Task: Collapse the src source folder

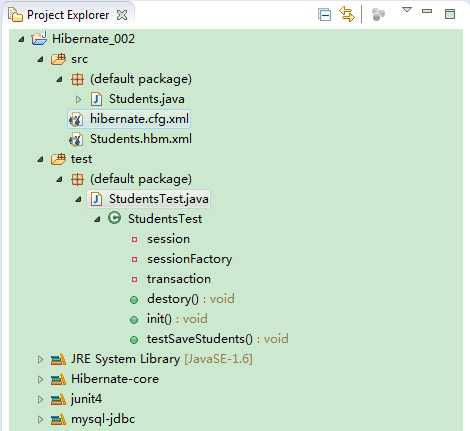Action: pyautogui.click(x=40, y=60)
